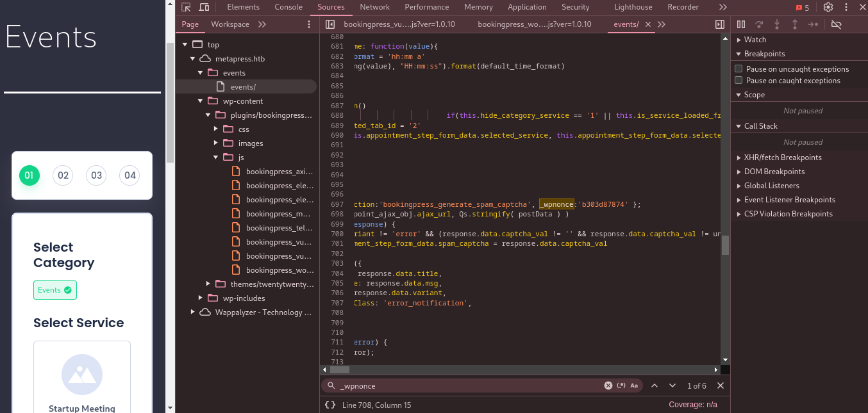Image resolution: width=868 pixels, height=413 pixels.
Task: Click the code editor vertical scrollbar thumb
Action: 725,245
